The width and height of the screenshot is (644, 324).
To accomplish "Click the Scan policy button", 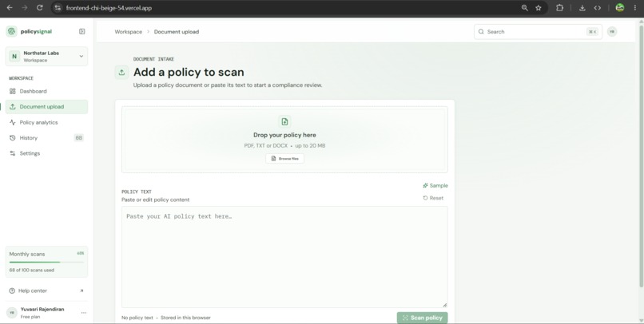I will click(422, 318).
